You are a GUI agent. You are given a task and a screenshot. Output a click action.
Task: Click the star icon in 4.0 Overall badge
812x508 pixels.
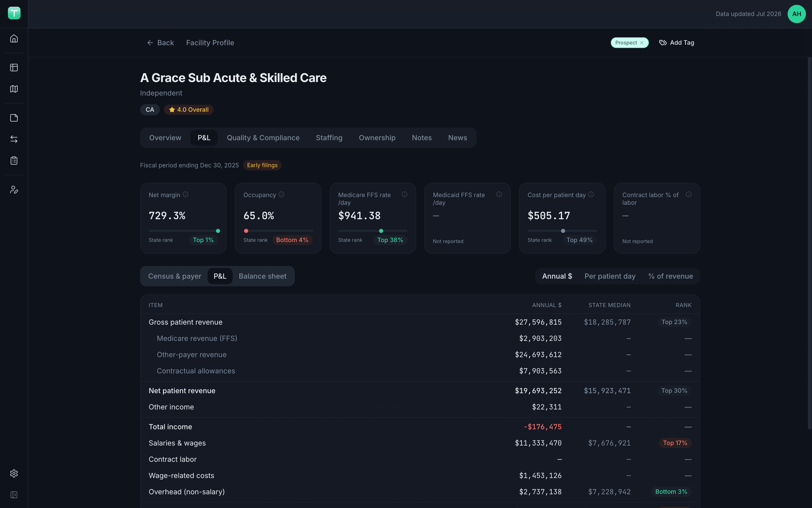[x=172, y=109]
